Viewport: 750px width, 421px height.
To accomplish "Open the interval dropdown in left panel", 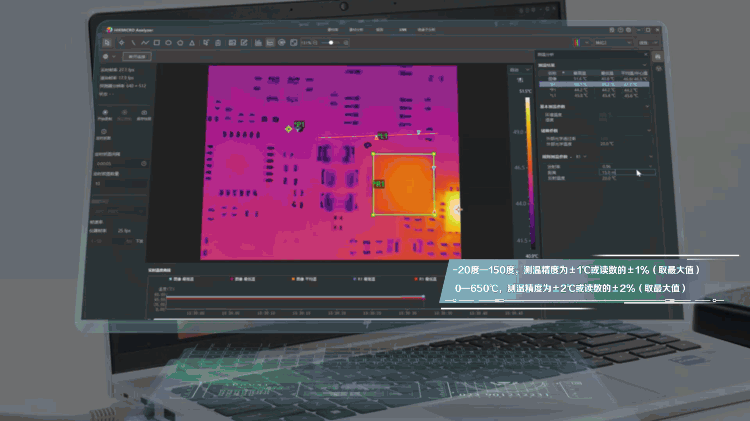I will pyautogui.click(x=120, y=164).
